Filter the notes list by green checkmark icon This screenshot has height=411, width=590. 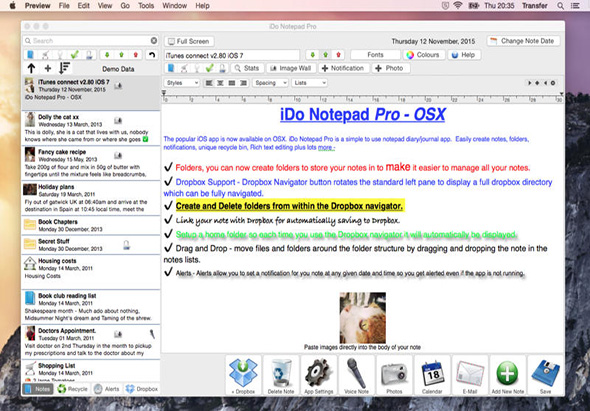(x=75, y=55)
